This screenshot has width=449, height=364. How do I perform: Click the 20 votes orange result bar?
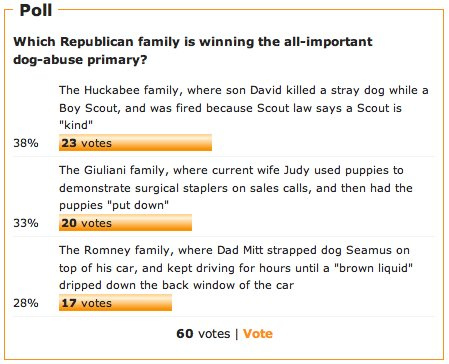coord(125,223)
